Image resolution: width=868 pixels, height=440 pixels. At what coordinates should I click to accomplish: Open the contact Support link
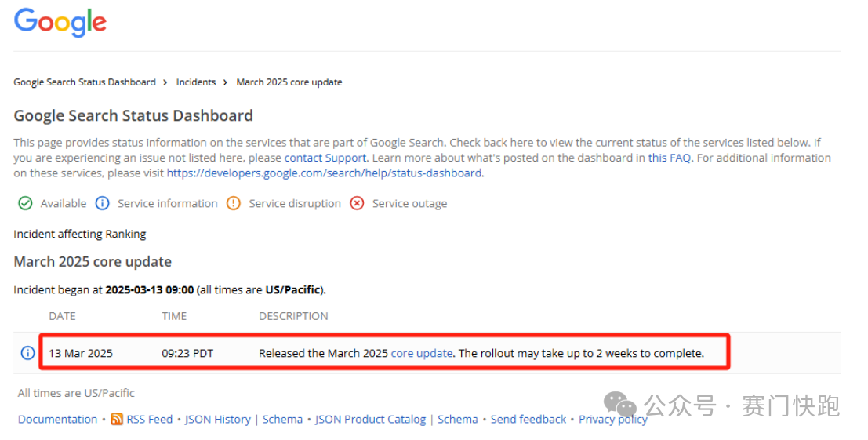(325, 158)
